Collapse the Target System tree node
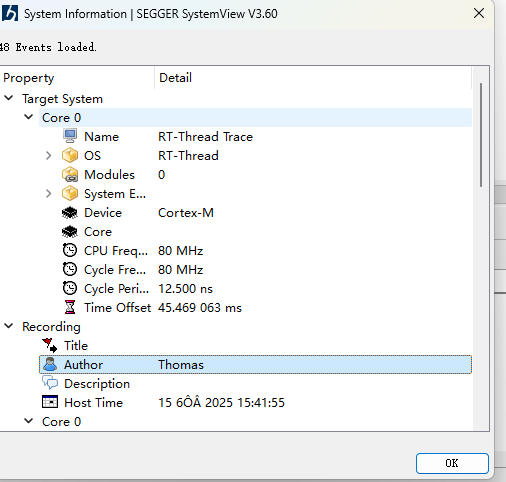Viewport: 506px width, 482px height. point(9,98)
